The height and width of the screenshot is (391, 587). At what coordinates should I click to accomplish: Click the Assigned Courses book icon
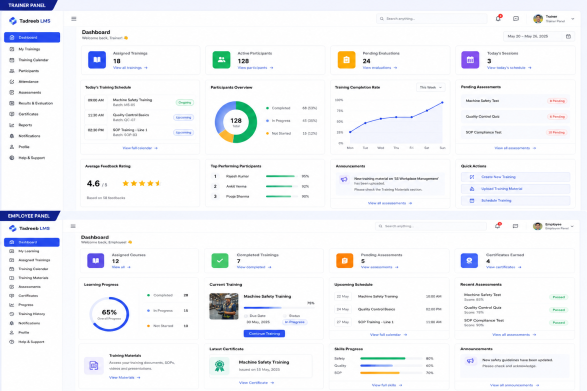[95, 261]
